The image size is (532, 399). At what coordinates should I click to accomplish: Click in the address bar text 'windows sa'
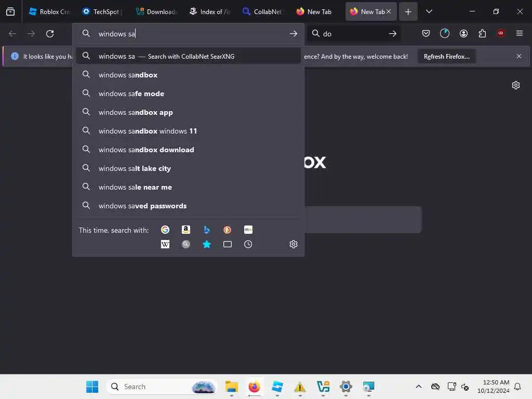(117, 34)
